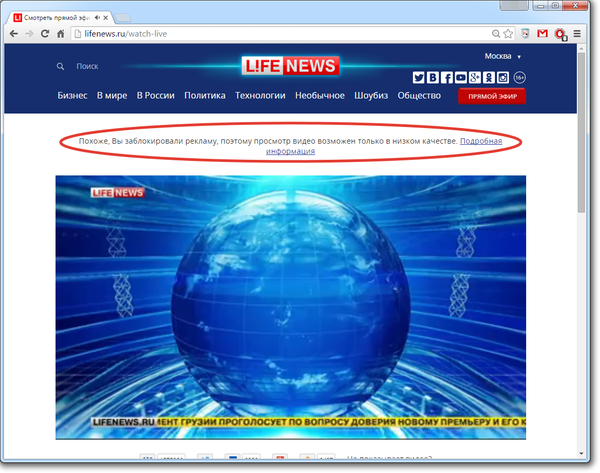Open the VKontakte social icon

[x=433, y=78]
